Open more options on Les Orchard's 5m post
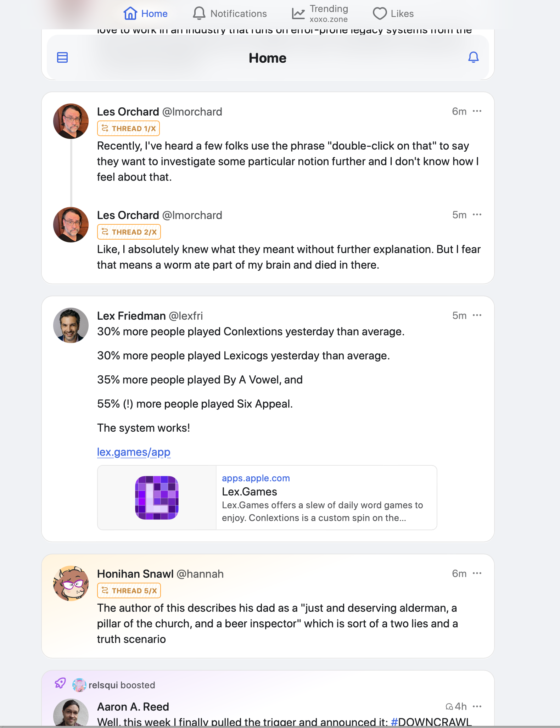 tap(477, 215)
